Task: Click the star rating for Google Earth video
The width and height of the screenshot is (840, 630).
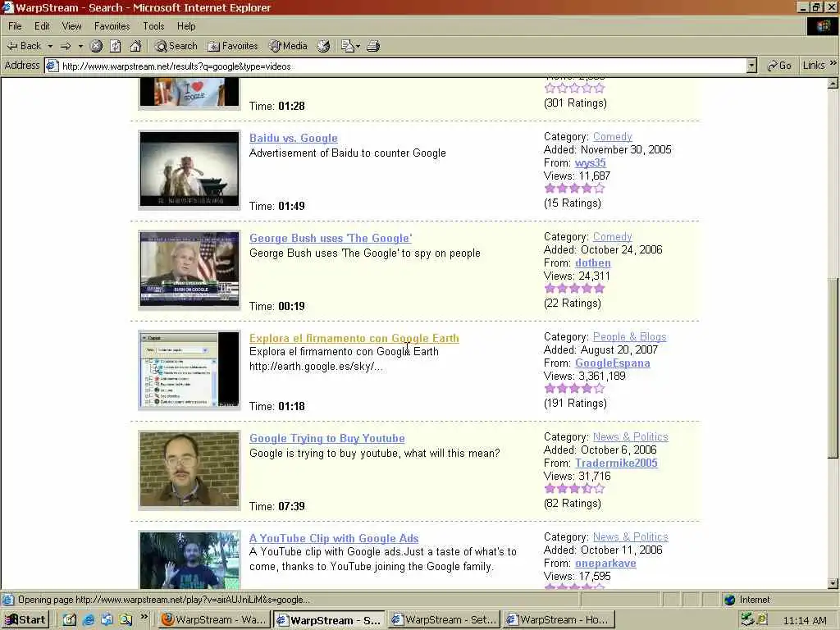Action: 574,389
